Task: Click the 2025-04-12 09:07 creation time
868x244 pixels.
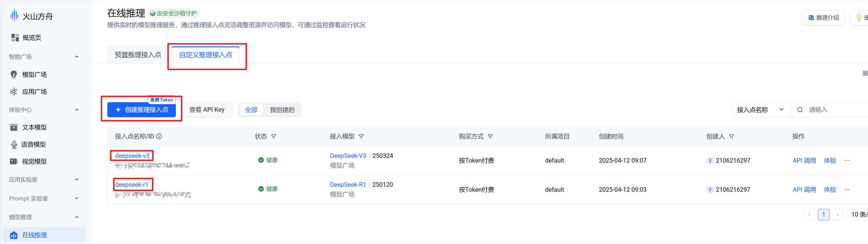Action: pyautogui.click(x=622, y=160)
